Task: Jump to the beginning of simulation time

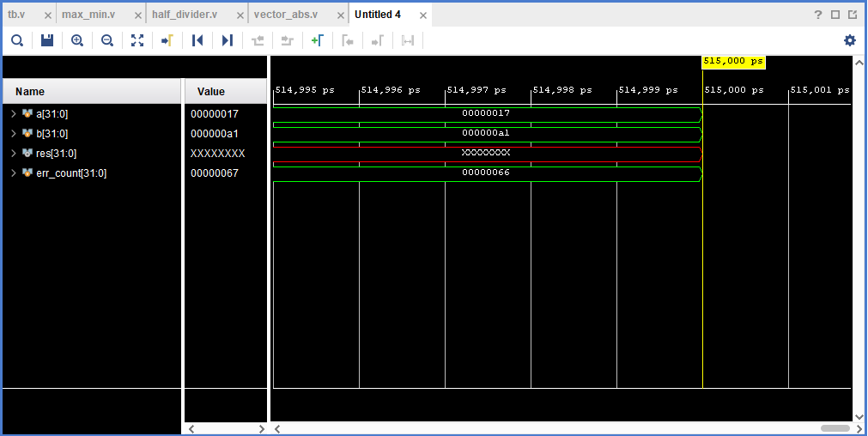Action: [197, 40]
